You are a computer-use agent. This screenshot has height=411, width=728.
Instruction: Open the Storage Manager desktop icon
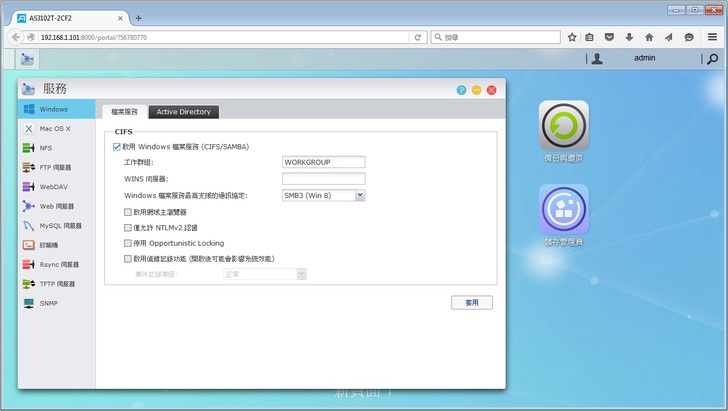click(x=564, y=214)
